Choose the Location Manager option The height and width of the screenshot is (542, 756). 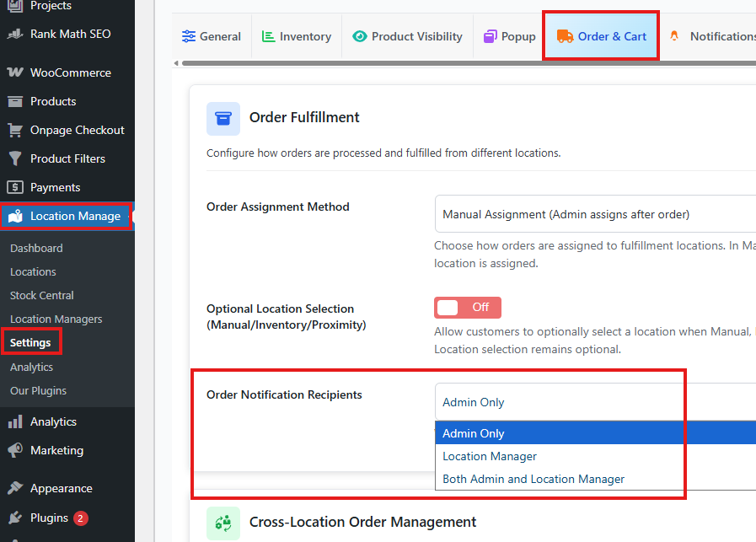pos(596,456)
